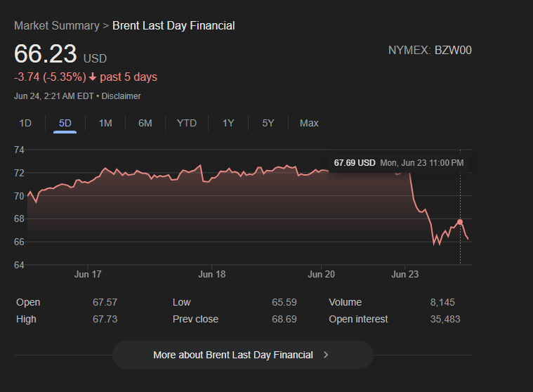Click the NYMEX: BZW00 ticker label

(430, 51)
